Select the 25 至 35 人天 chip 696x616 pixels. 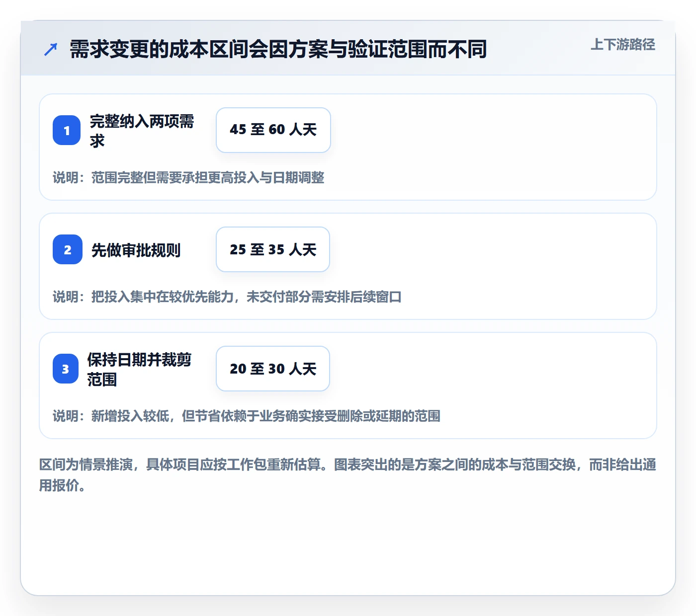(x=273, y=249)
